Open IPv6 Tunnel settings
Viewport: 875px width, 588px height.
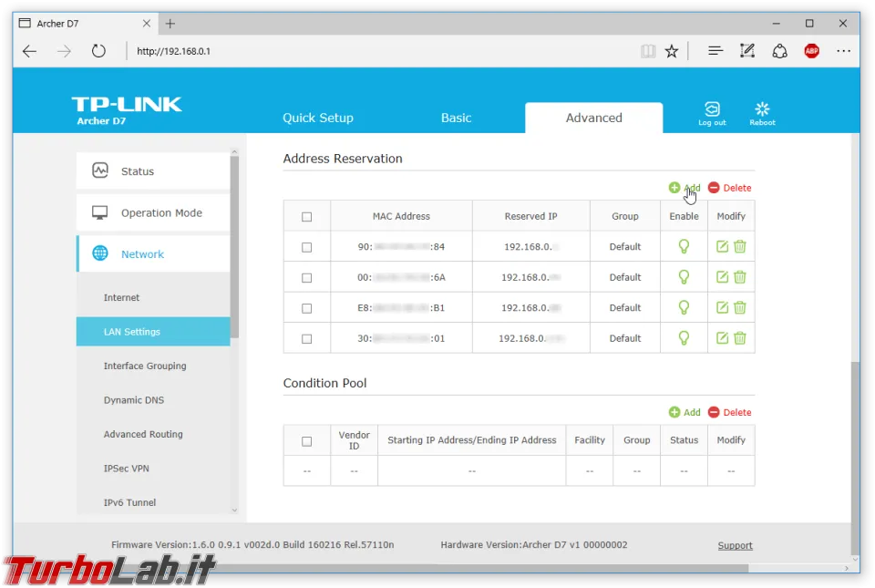click(x=129, y=502)
